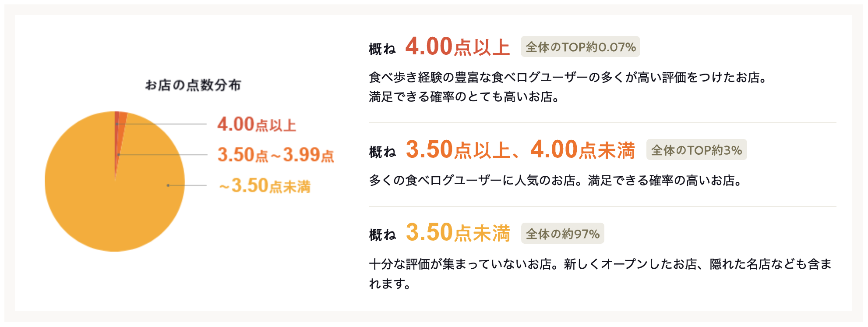Click the yellow heading 3.50点未満 on the right
The image size is (868, 327).
[x=458, y=233]
